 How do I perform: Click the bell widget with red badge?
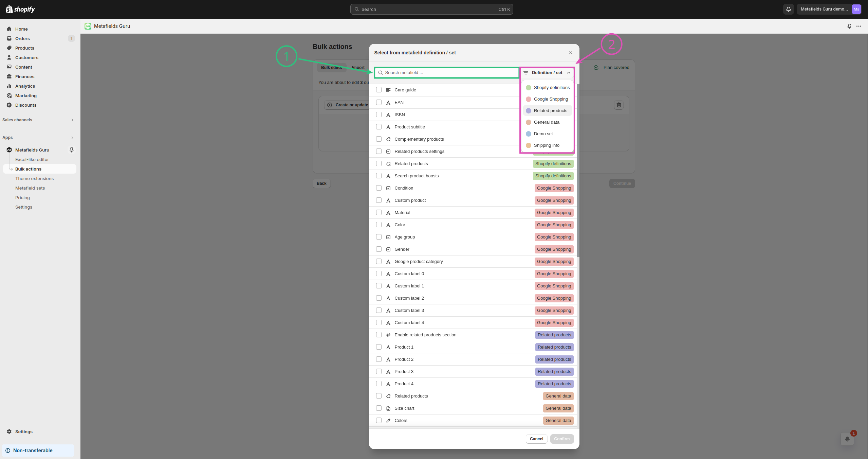(847, 439)
